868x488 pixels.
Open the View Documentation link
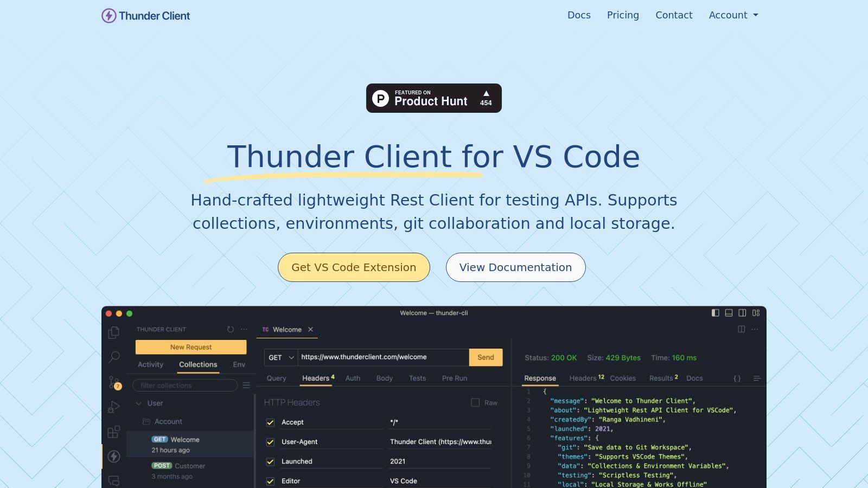515,267
